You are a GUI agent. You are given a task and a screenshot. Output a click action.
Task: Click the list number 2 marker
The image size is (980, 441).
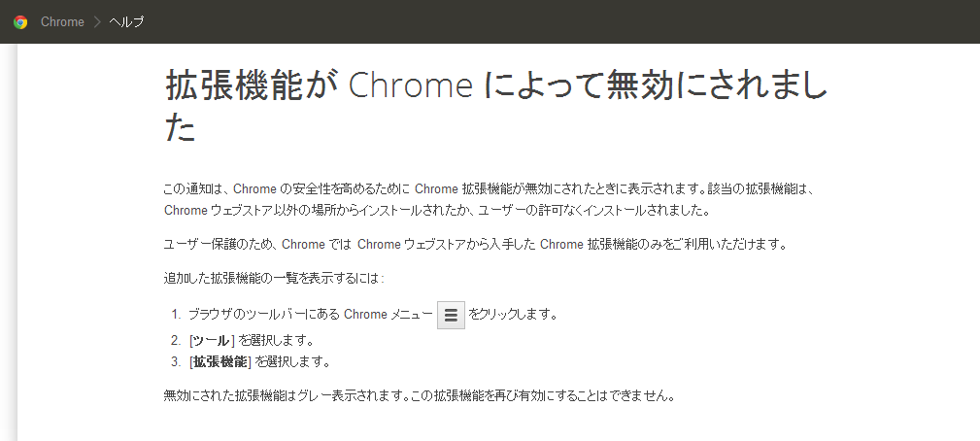[x=176, y=340]
